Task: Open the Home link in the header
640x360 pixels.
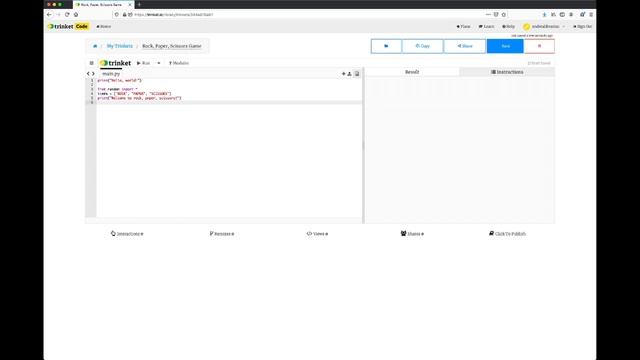Action: click(x=104, y=27)
